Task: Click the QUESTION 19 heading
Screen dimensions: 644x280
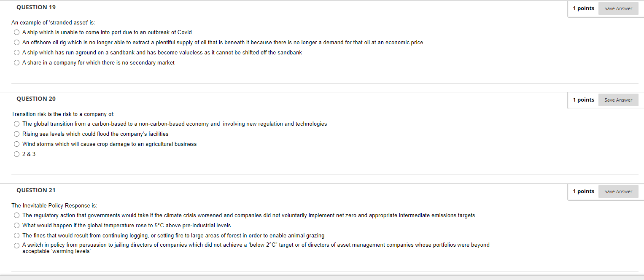Action: 36,7
